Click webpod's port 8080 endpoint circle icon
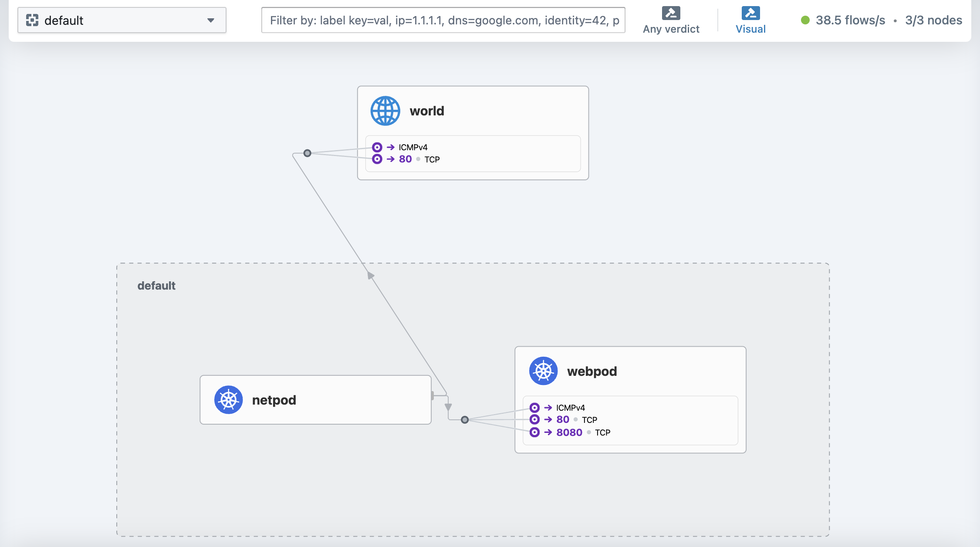The width and height of the screenshot is (980, 547). tap(534, 432)
